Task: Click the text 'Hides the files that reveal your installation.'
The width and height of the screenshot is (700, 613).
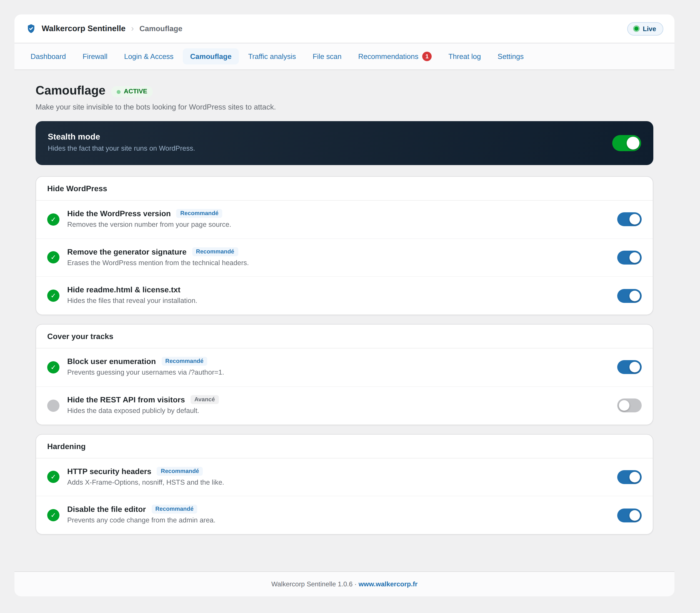Action: pos(132,300)
